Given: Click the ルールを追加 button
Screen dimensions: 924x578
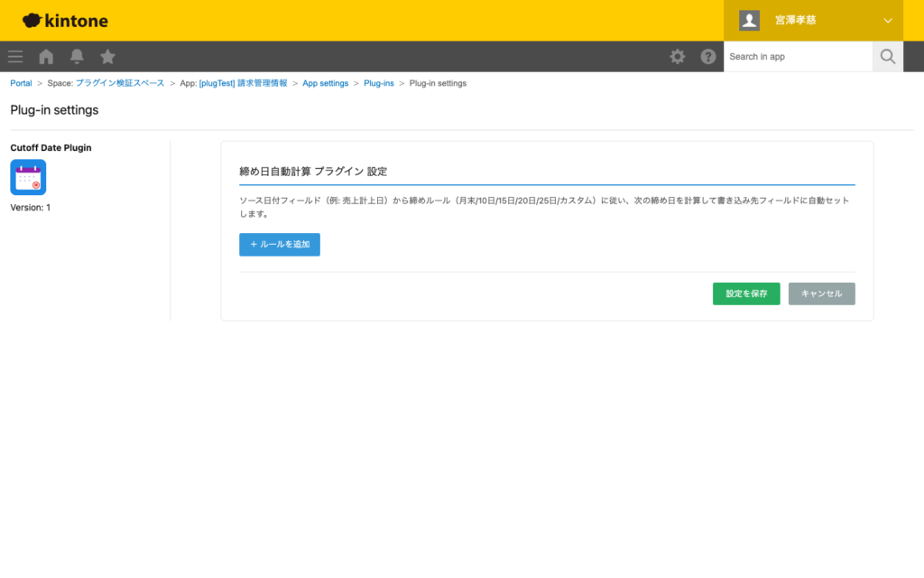Looking at the screenshot, I should coord(279,244).
